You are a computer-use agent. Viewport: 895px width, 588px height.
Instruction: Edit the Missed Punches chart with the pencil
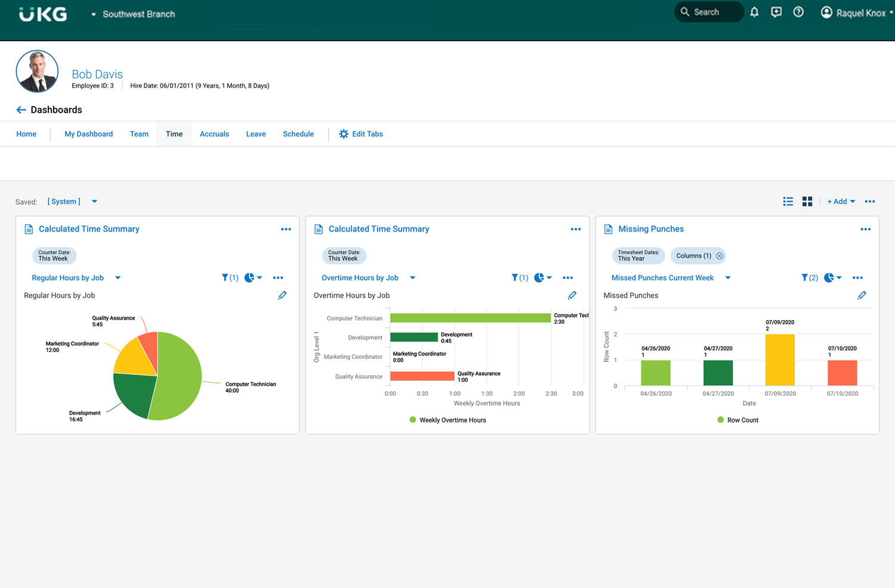click(x=862, y=295)
